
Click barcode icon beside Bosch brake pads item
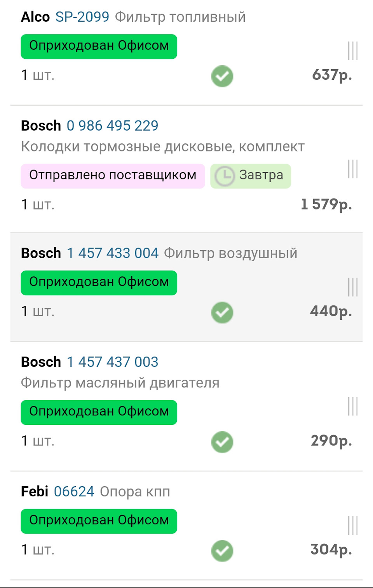coord(352,169)
